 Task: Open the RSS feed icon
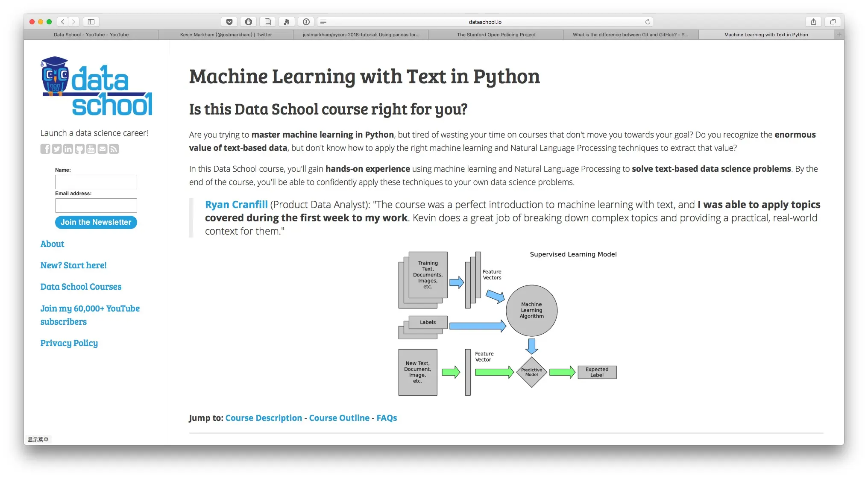(x=114, y=149)
